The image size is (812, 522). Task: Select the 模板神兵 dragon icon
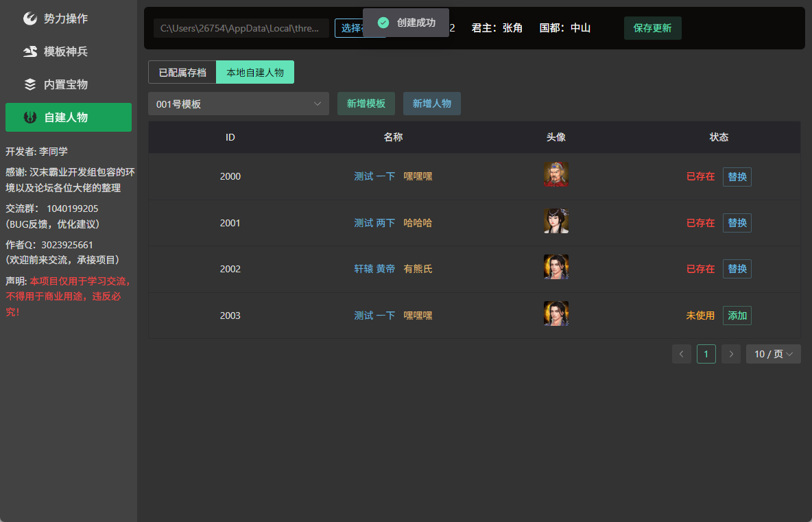click(x=30, y=51)
